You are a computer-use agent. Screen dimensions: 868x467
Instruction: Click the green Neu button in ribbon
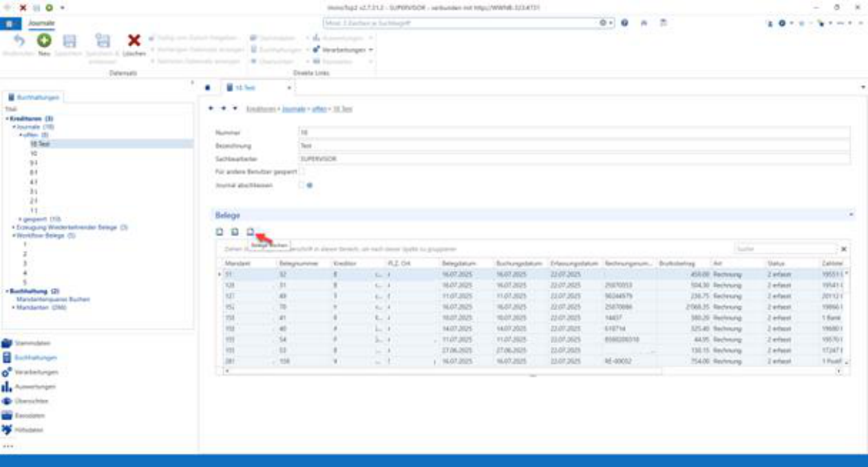point(44,42)
